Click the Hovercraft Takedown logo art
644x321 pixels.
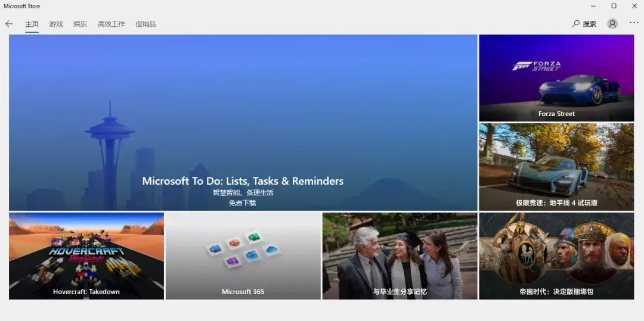86,253
